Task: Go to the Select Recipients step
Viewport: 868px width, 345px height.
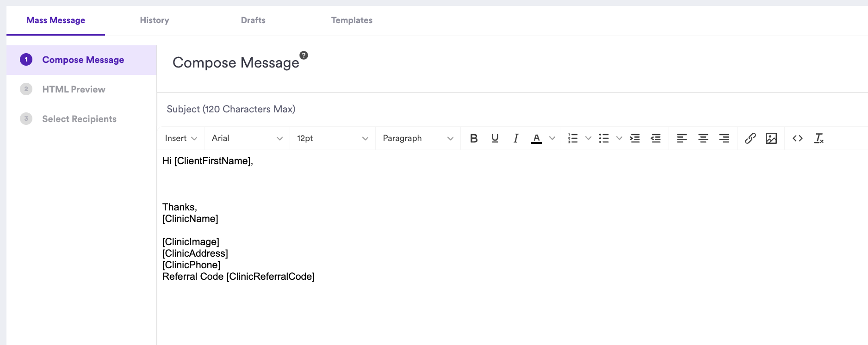Action: [81, 119]
